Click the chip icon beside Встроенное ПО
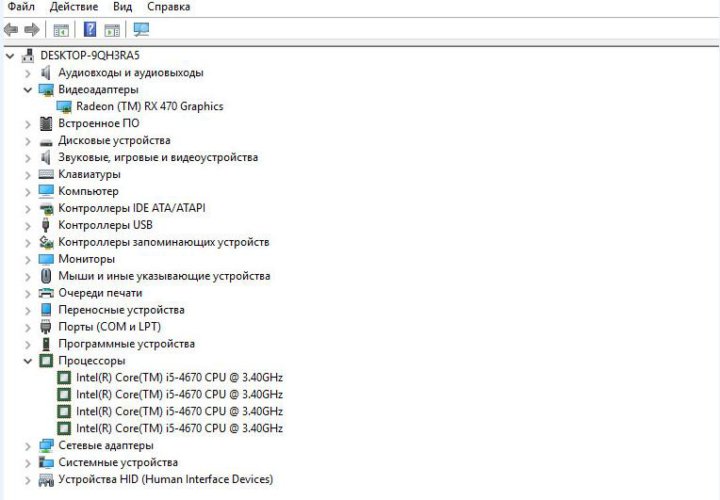 tap(46, 124)
